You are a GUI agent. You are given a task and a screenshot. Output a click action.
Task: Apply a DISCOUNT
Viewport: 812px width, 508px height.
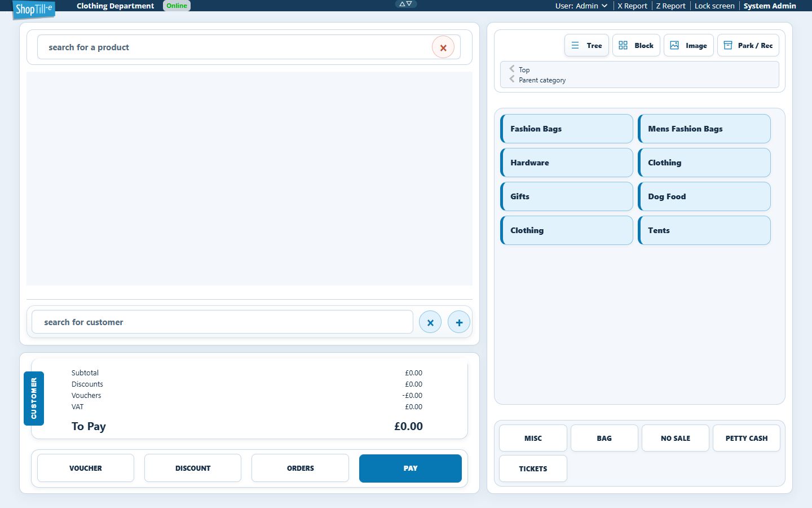click(193, 468)
